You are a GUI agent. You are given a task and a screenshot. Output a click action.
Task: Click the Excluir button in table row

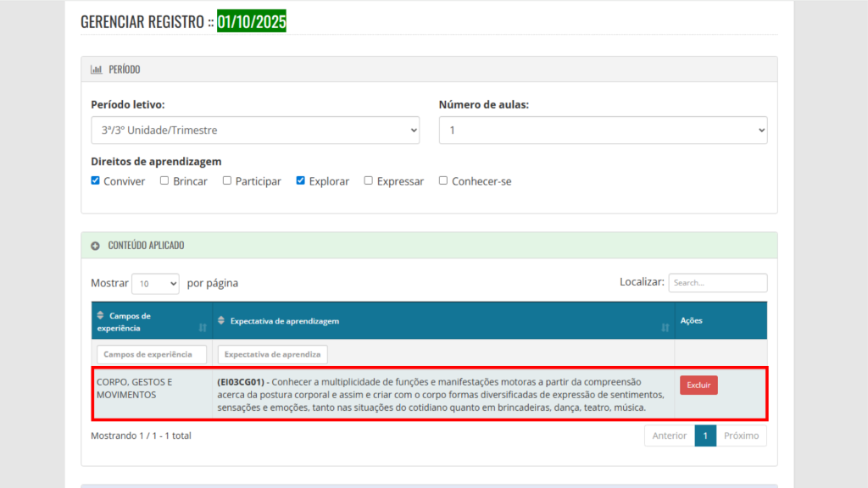coord(698,385)
